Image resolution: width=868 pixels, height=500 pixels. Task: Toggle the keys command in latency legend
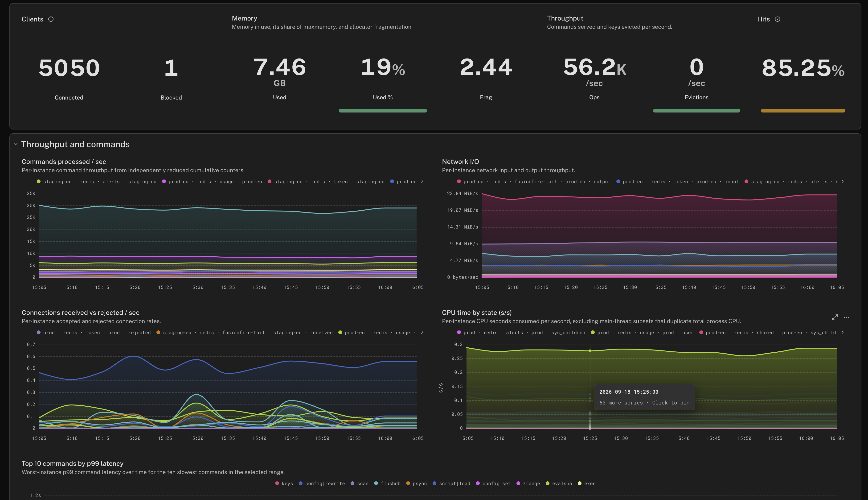tap(284, 483)
